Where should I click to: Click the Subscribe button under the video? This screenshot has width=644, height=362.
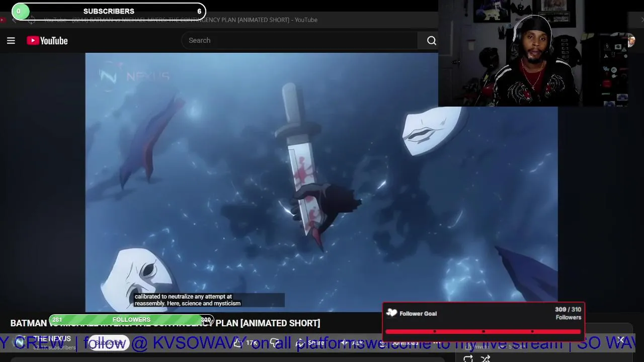(x=108, y=343)
